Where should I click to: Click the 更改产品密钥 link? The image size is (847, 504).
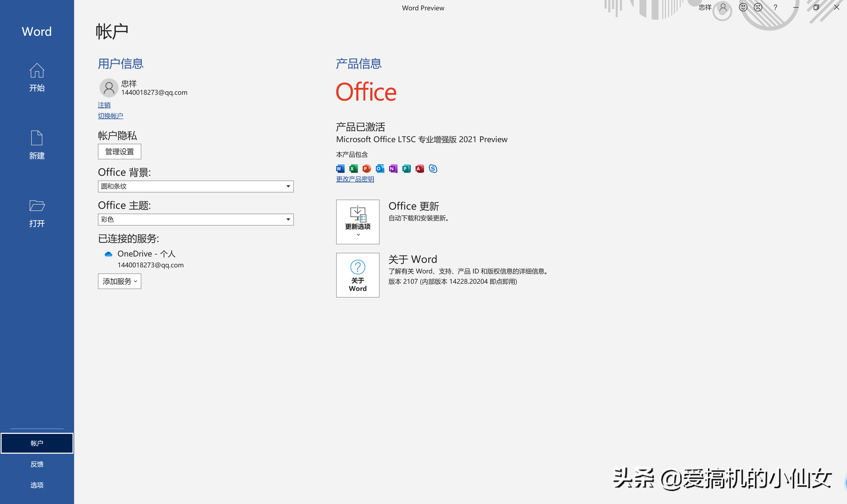(x=355, y=179)
